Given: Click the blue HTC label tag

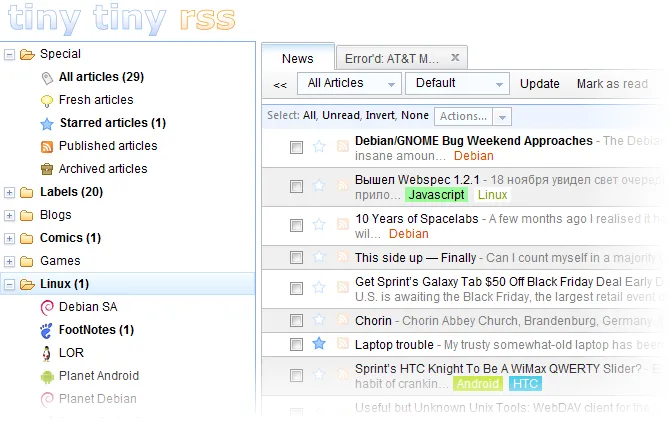Looking at the screenshot, I should click(x=525, y=384).
